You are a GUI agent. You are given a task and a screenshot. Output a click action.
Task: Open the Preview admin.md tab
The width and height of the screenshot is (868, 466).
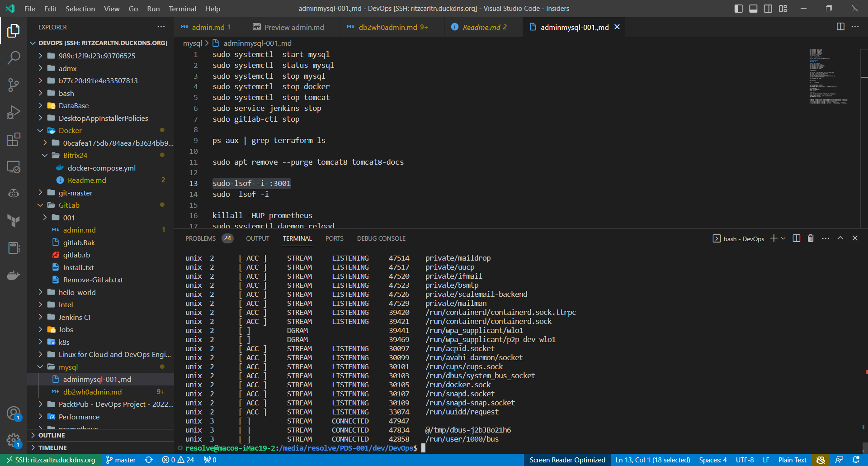(293, 27)
